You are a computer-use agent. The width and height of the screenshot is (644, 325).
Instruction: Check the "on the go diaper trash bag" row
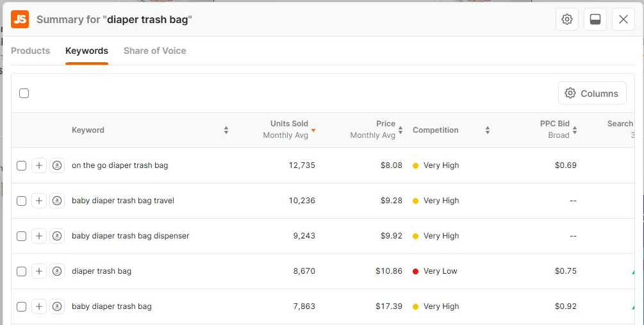click(x=22, y=165)
